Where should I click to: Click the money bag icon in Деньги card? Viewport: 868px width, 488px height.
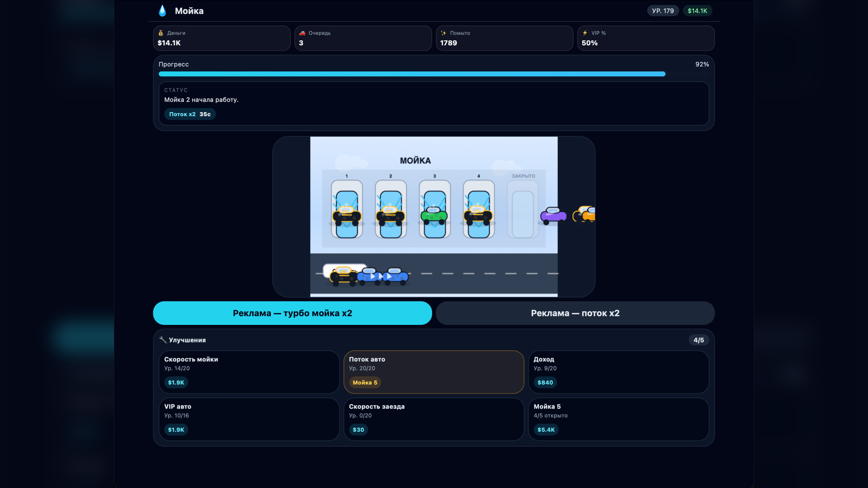coord(161,33)
